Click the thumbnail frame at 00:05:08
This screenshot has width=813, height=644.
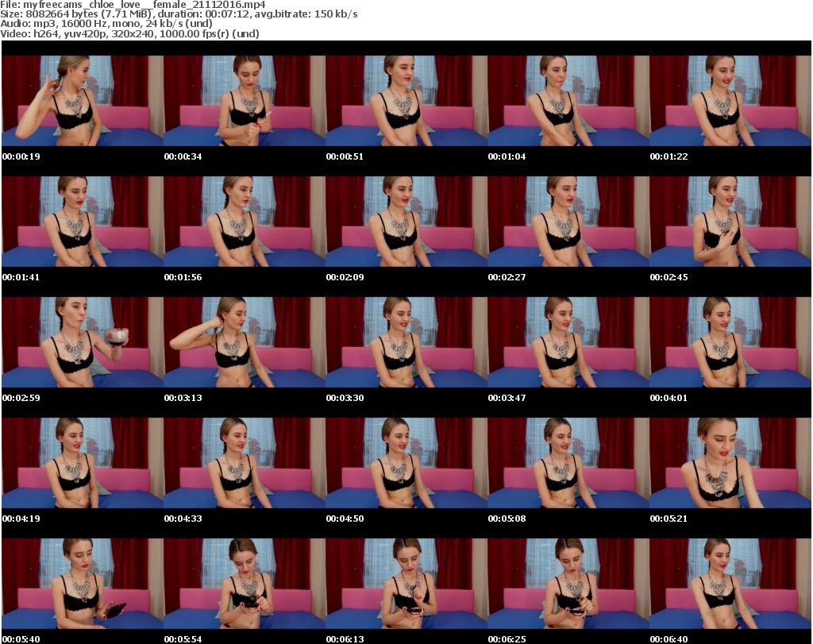[568, 463]
